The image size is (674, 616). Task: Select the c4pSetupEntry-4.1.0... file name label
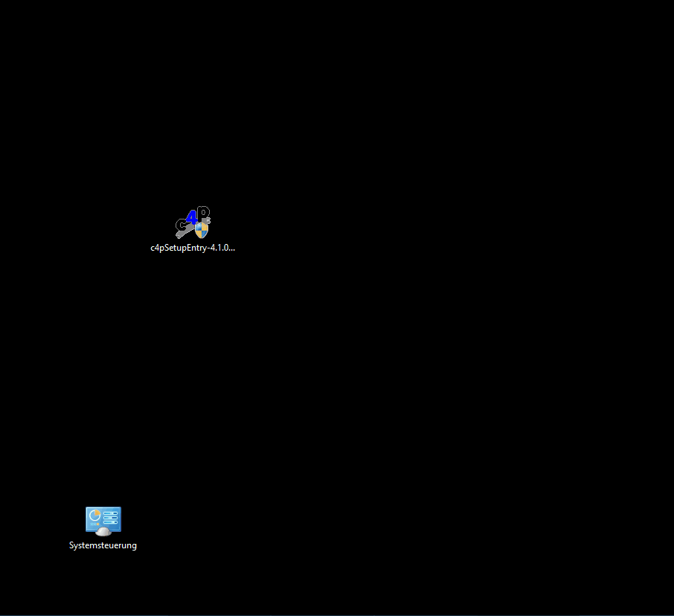tap(193, 248)
